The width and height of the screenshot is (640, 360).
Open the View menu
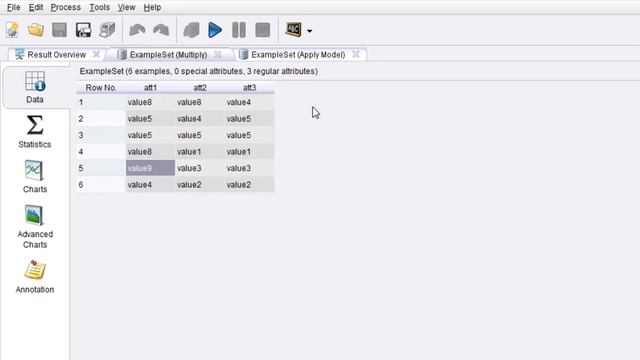tap(127, 7)
